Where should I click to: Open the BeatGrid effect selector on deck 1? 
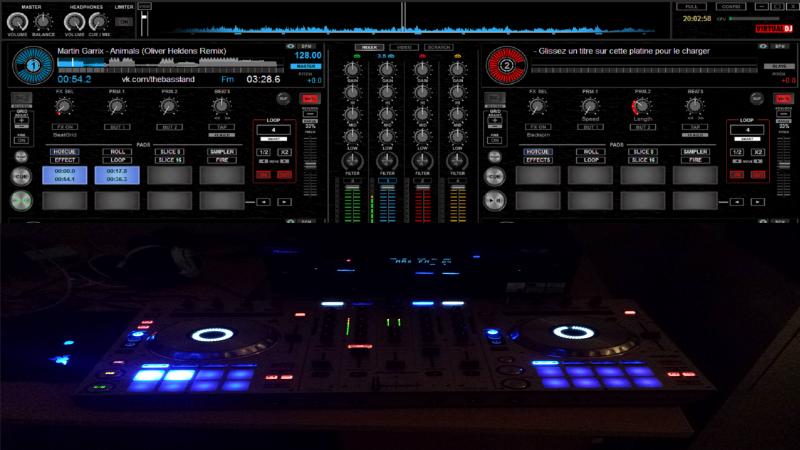[x=65, y=135]
